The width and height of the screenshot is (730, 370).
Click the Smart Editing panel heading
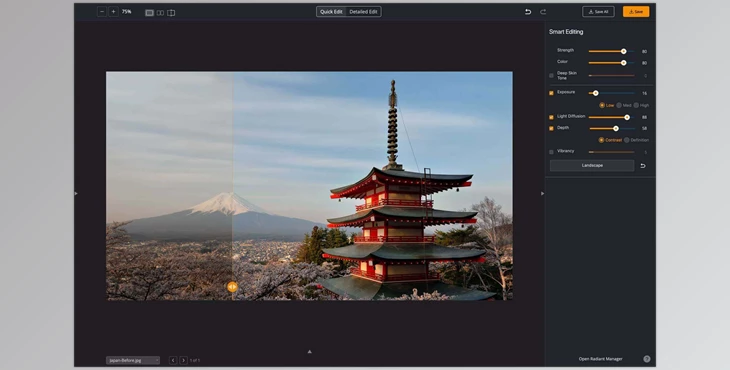(566, 32)
